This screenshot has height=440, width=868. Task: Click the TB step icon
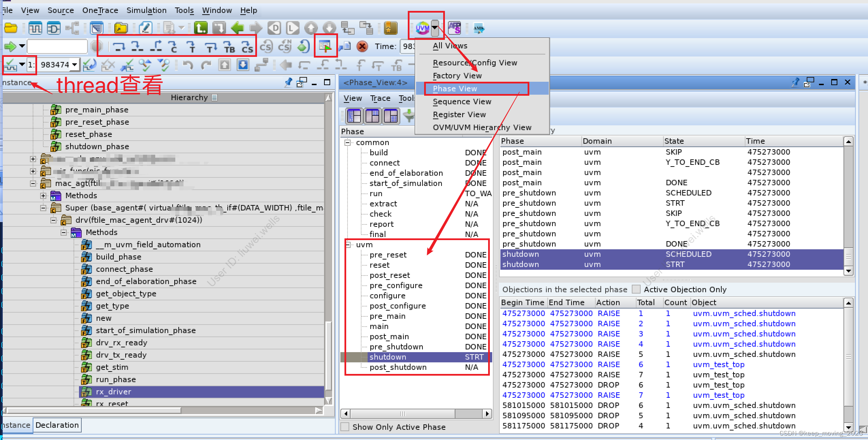[x=229, y=47]
